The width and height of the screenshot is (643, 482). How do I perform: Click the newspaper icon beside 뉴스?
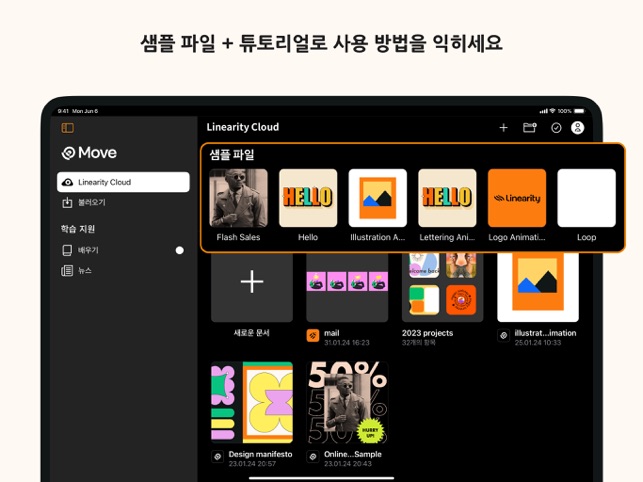[67, 271]
